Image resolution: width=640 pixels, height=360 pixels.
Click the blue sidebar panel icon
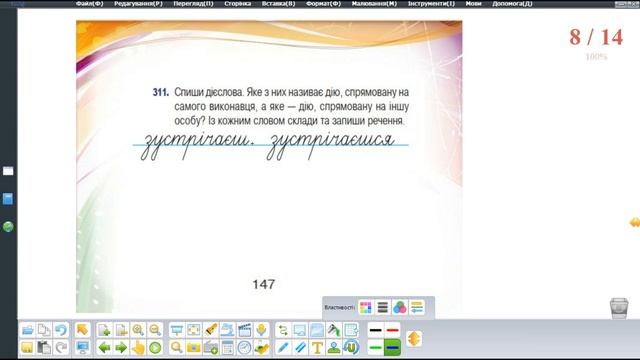click(8, 199)
